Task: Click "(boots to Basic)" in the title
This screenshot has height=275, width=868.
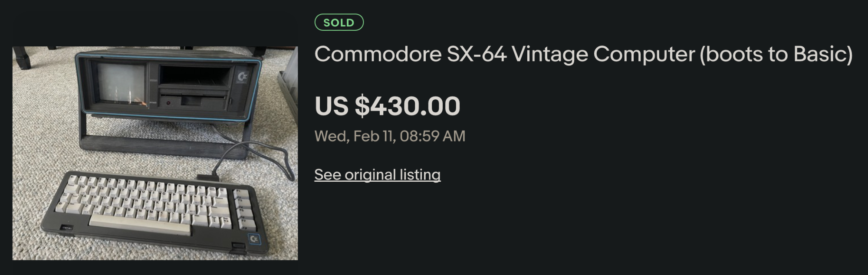Action: (x=776, y=55)
